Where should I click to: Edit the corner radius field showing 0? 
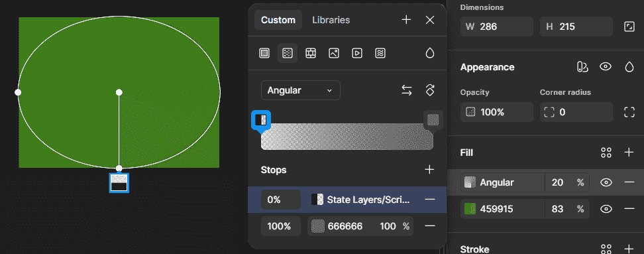[576, 112]
